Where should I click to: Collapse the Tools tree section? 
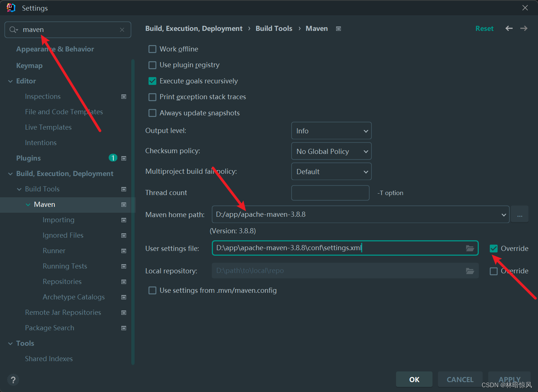[x=10, y=344]
